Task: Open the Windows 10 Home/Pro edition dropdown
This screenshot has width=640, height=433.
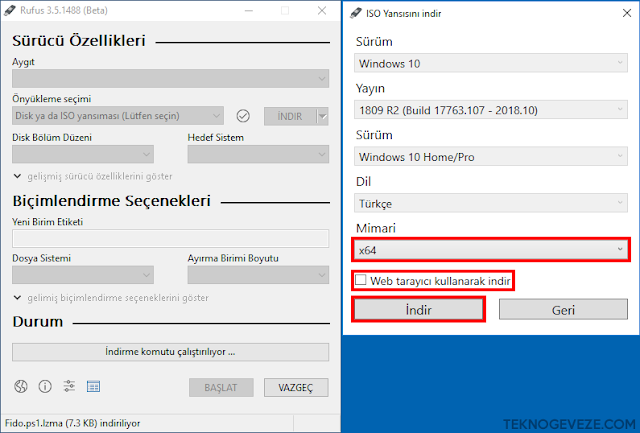Action: [491, 157]
